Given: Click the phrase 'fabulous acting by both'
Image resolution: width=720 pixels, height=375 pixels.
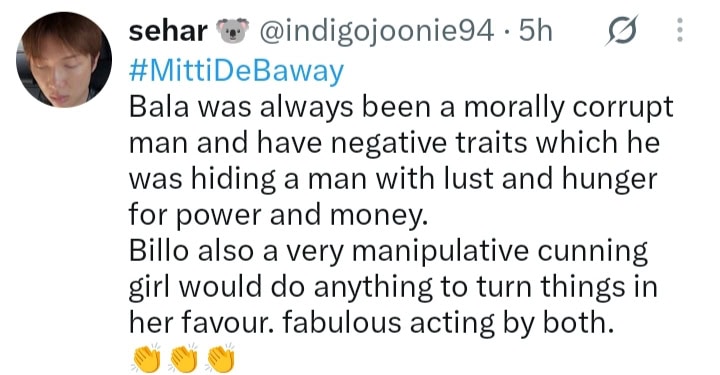Looking at the screenshot, I should tap(448, 322).
